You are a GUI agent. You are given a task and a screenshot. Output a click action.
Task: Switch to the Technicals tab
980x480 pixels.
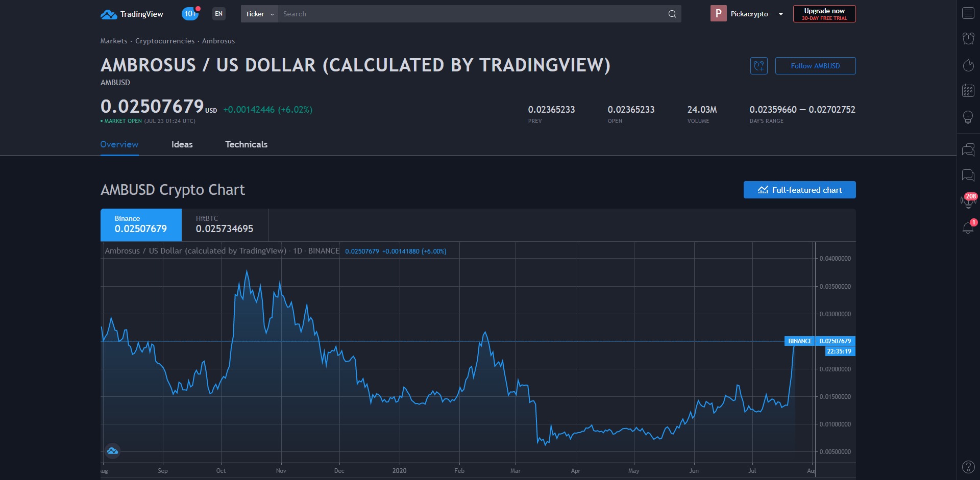pos(247,144)
